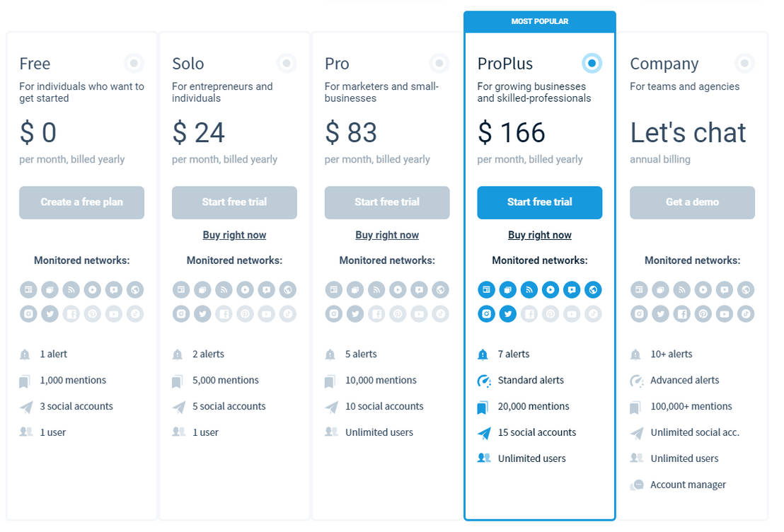Screen dimensions: 784x532
Task: Click the news icon in the Free plan
Action: (28, 289)
